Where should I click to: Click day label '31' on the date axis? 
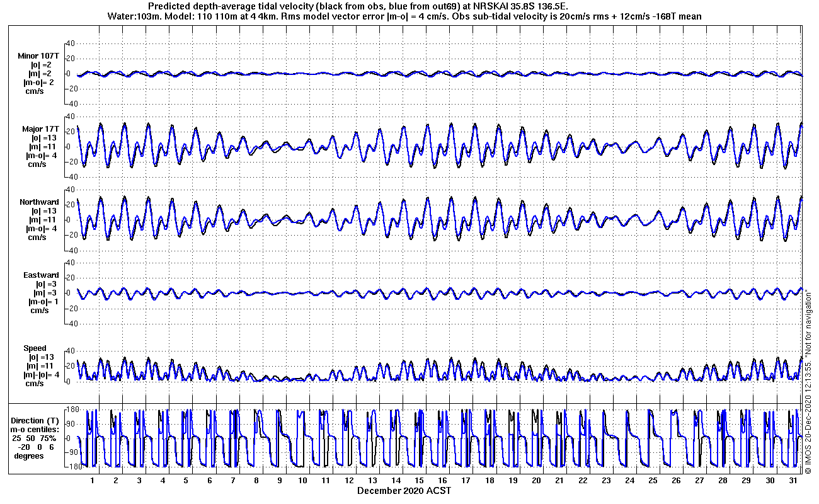[793, 480]
